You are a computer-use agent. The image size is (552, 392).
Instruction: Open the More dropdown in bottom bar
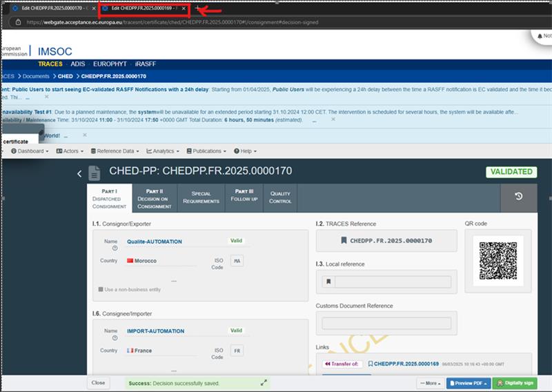(x=431, y=383)
